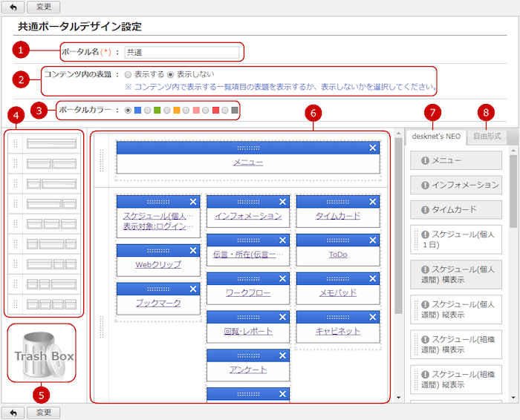Choose the green portal color radio
Image resolution: width=520 pixels, height=420 pixels.
[x=147, y=111]
